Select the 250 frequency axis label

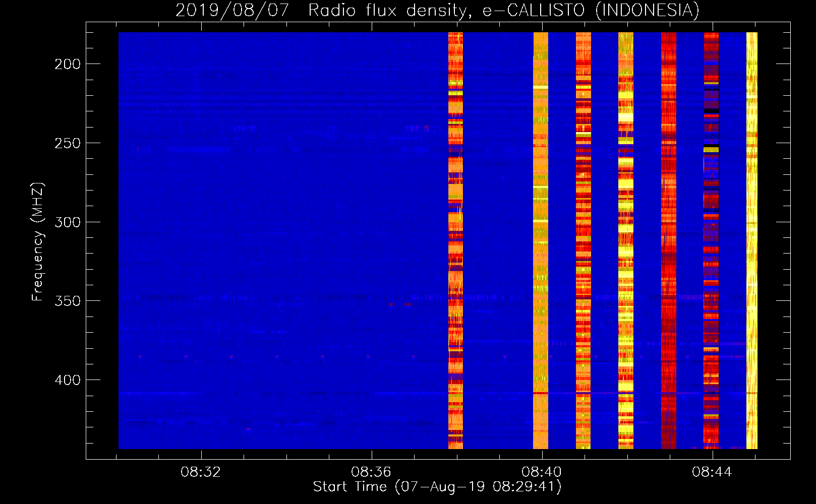pyautogui.click(x=68, y=143)
